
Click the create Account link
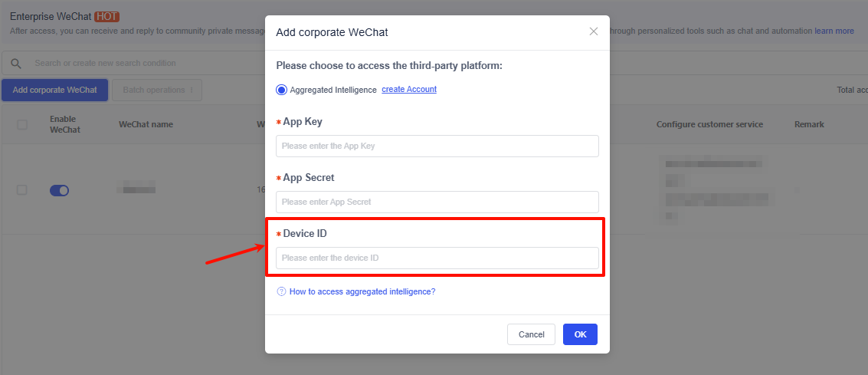pyautogui.click(x=409, y=90)
